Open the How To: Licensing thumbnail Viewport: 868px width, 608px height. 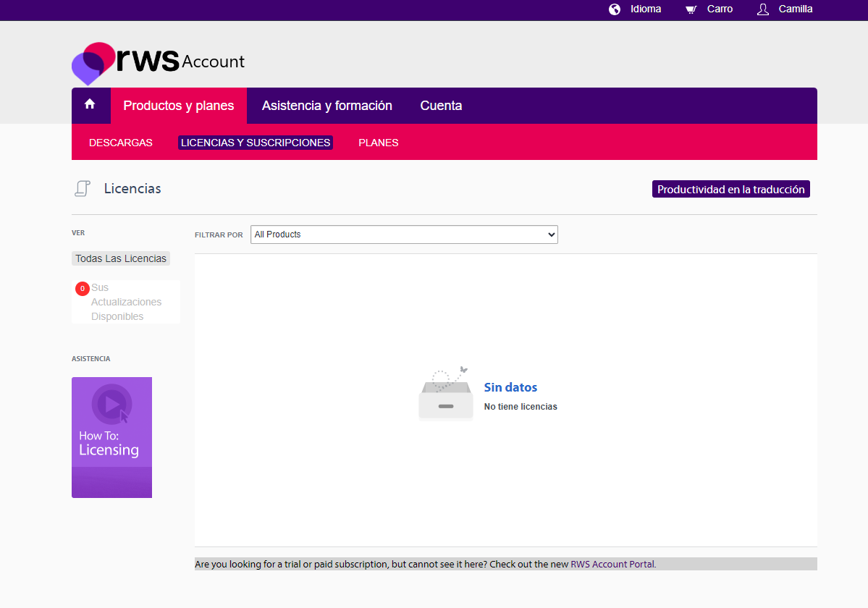click(111, 437)
